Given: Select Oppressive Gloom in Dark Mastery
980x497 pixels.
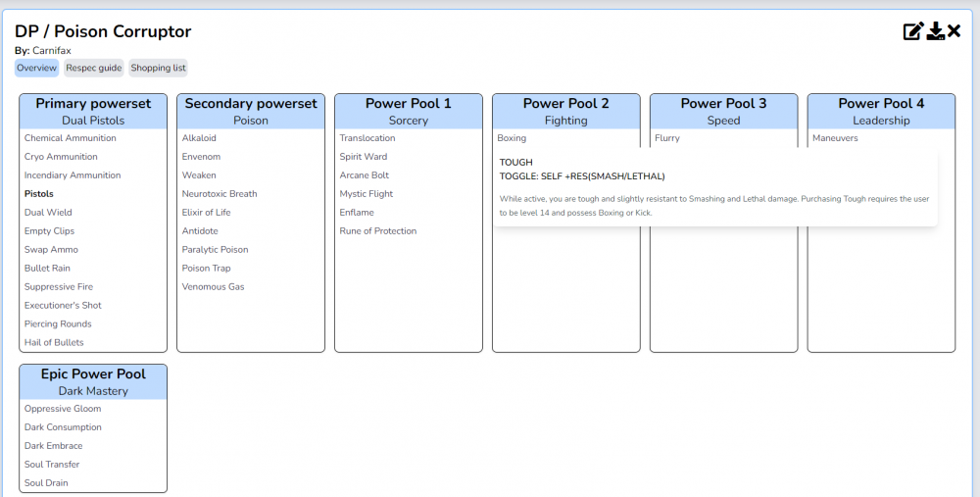Looking at the screenshot, I should tap(63, 409).
